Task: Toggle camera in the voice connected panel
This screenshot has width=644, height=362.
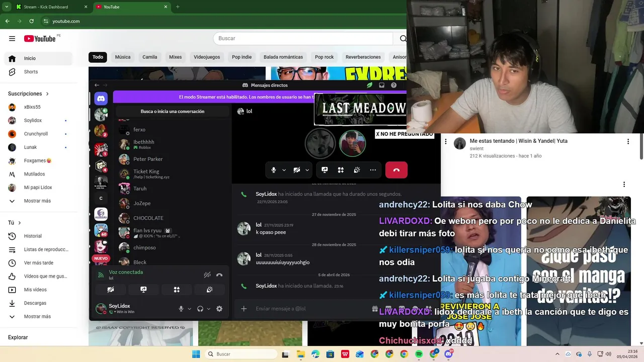Action: [111, 290]
